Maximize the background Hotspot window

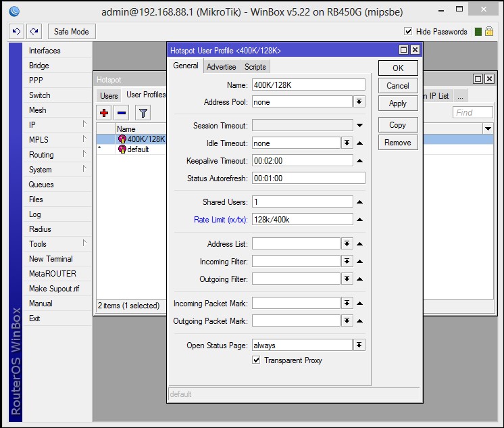click(478, 79)
